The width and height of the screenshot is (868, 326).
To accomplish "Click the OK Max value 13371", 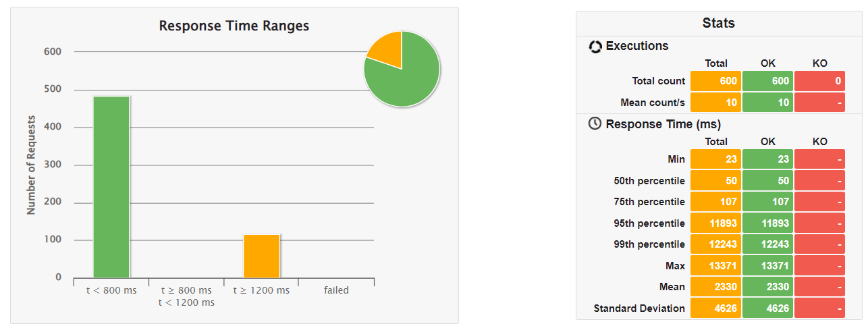I will [x=768, y=266].
